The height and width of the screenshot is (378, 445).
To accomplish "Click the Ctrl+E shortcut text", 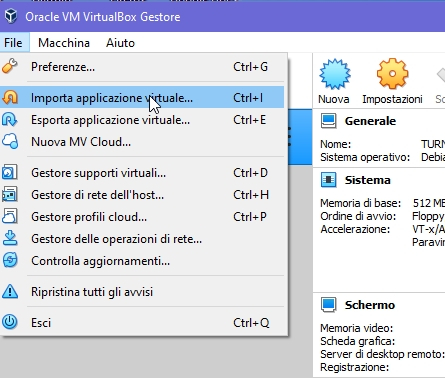I will (x=250, y=120).
